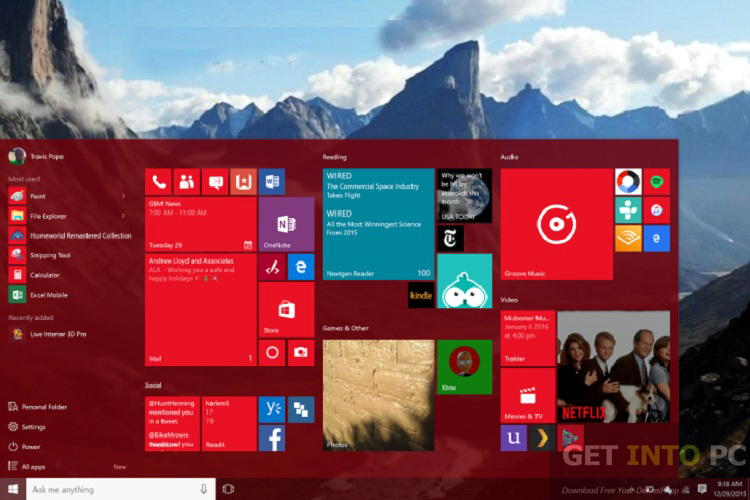Open the Cortana circle tile

click(272, 353)
